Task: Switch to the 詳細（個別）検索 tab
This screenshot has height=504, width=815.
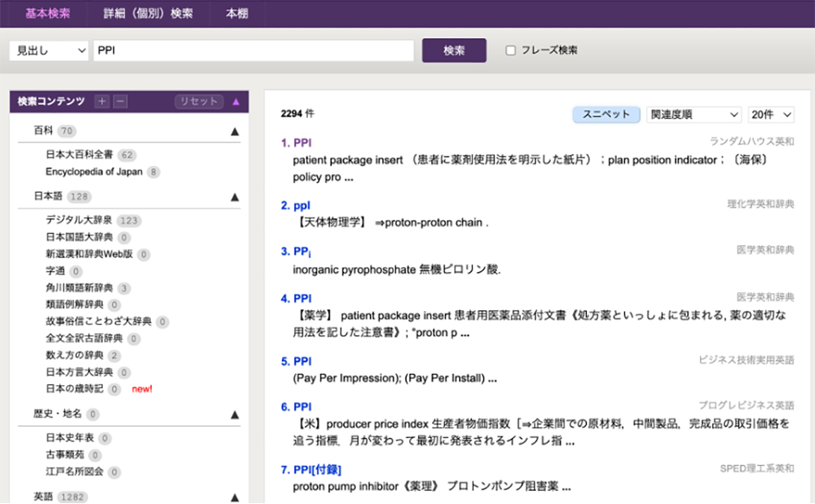Action: click(x=148, y=14)
